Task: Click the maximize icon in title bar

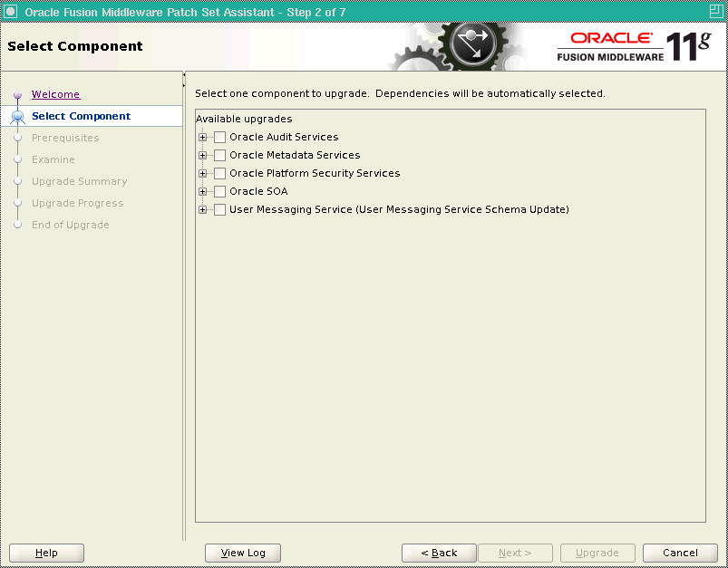Action: pyautogui.click(x=716, y=12)
